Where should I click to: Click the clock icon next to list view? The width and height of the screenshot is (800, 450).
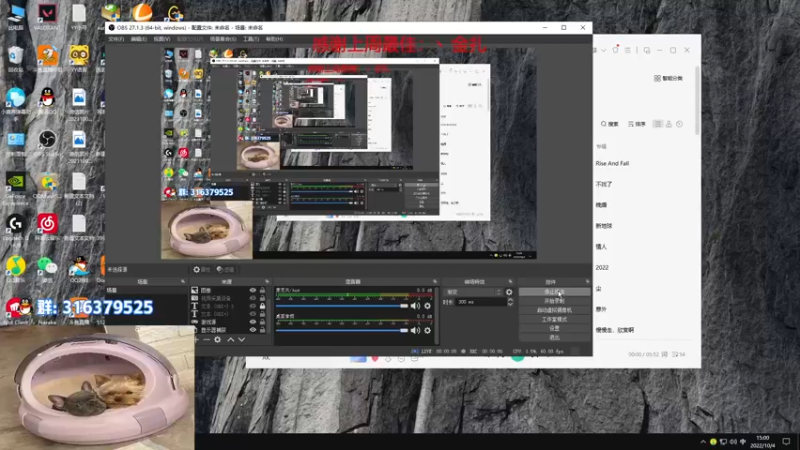679,124
